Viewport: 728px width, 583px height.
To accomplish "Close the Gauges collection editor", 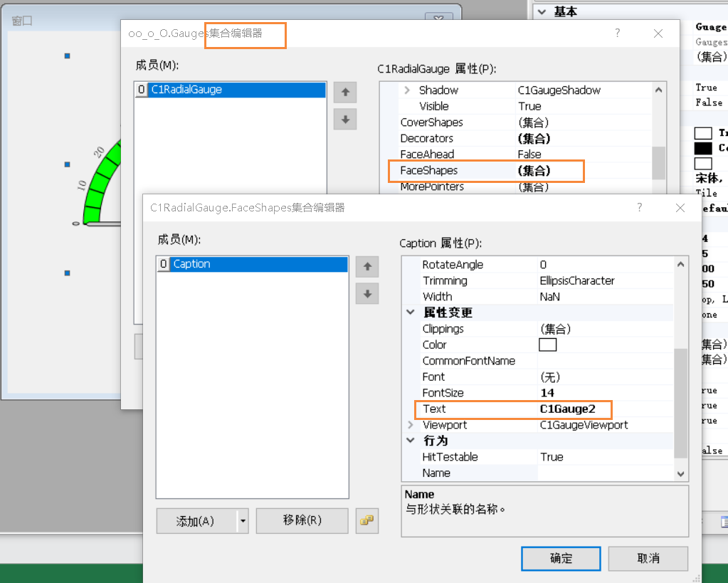I will (x=658, y=33).
